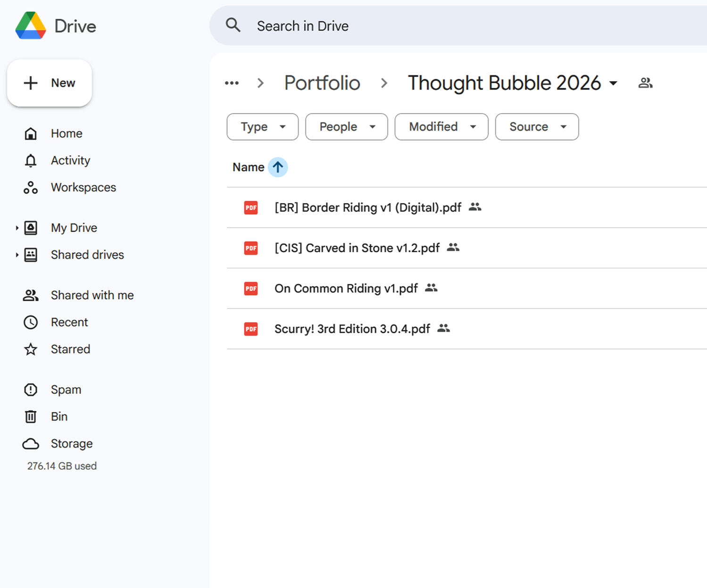This screenshot has width=707, height=588.
Task: Click the shared folder people icon beside title
Action: [645, 83]
